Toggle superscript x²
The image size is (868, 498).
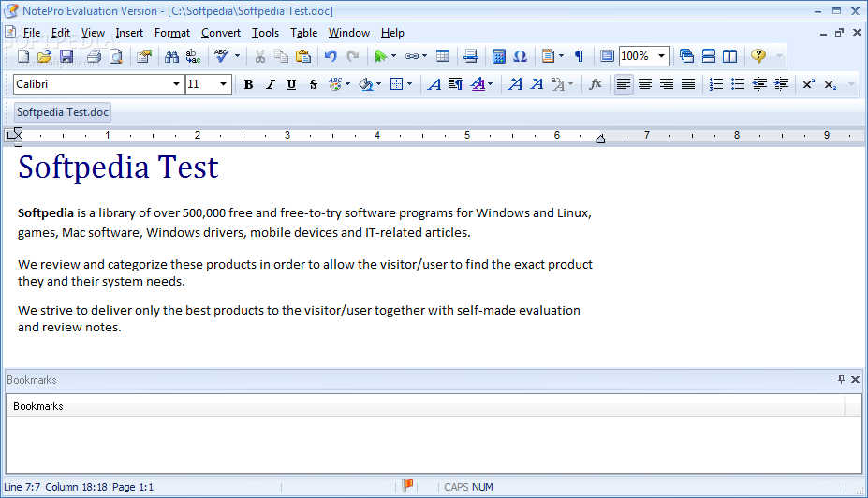[x=809, y=84]
